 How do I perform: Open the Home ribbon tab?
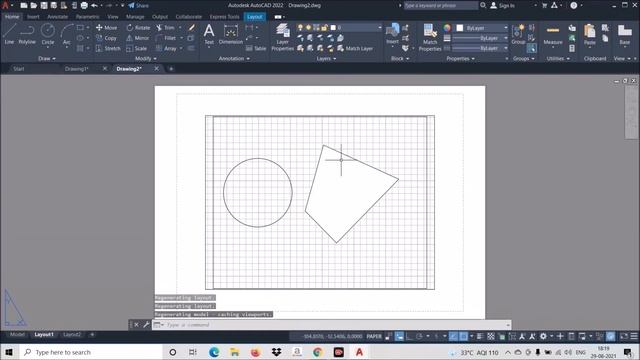12,17
